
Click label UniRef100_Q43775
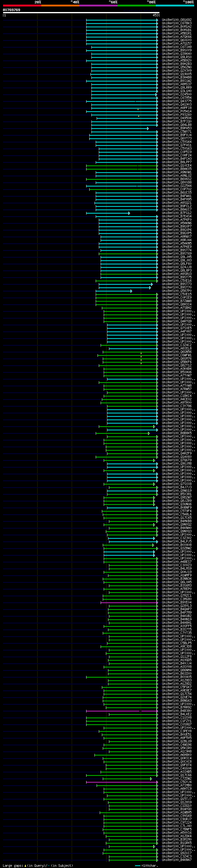point(176,101)
